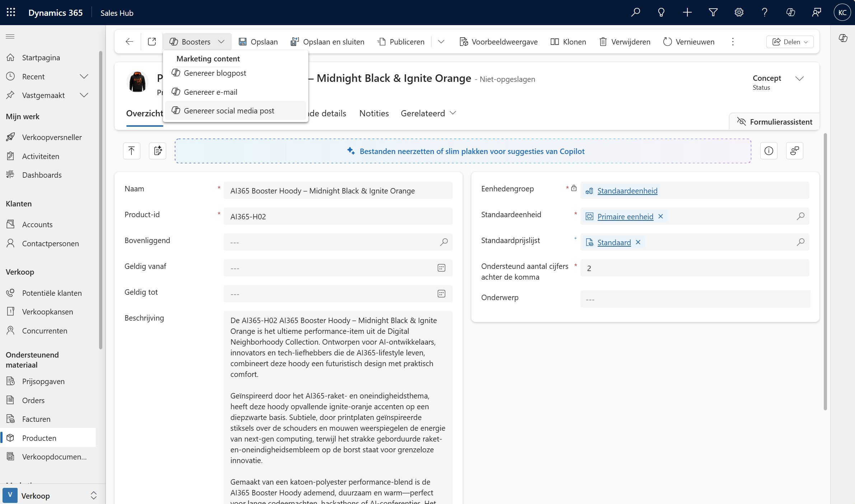Select Genereer social media post

229,111
